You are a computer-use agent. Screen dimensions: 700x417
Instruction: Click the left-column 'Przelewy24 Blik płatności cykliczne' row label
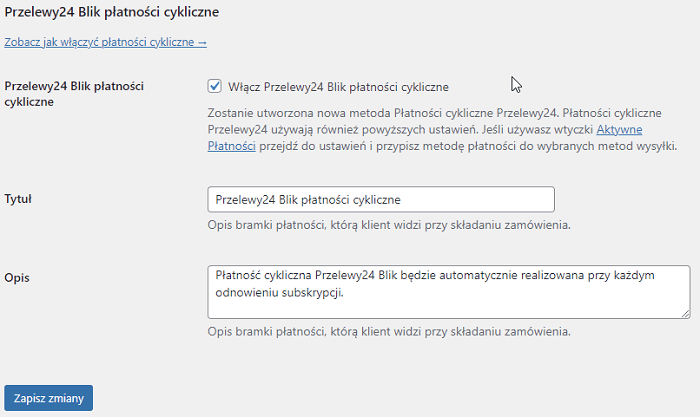pos(74,93)
